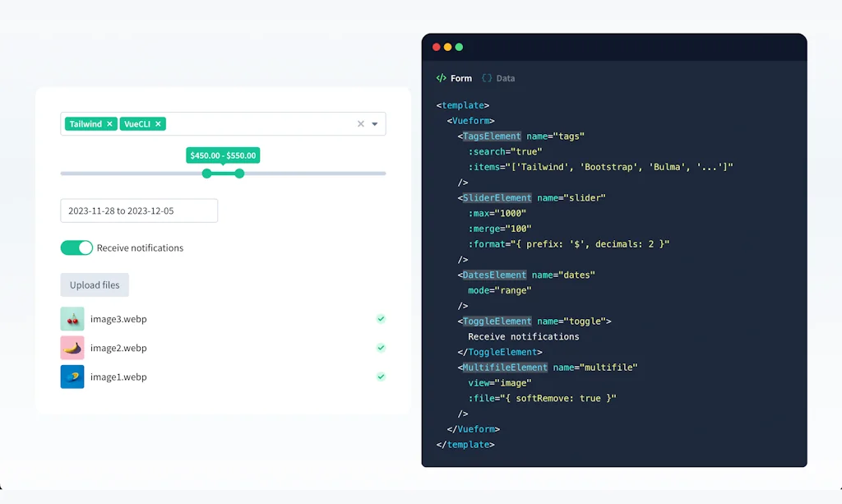Click the code icon beside the Form tab
The width and height of the screenshot is (842, 504).
click(x=441, y=78)
